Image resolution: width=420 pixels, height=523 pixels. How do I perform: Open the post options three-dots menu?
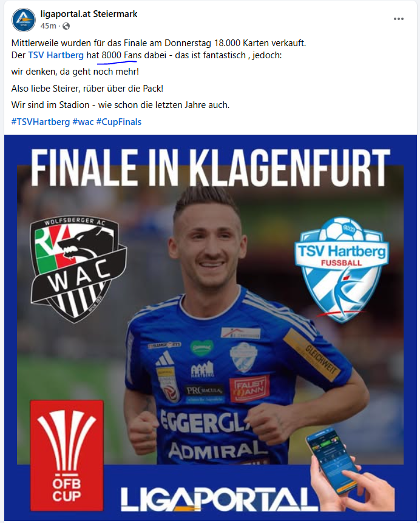(398, 19)
